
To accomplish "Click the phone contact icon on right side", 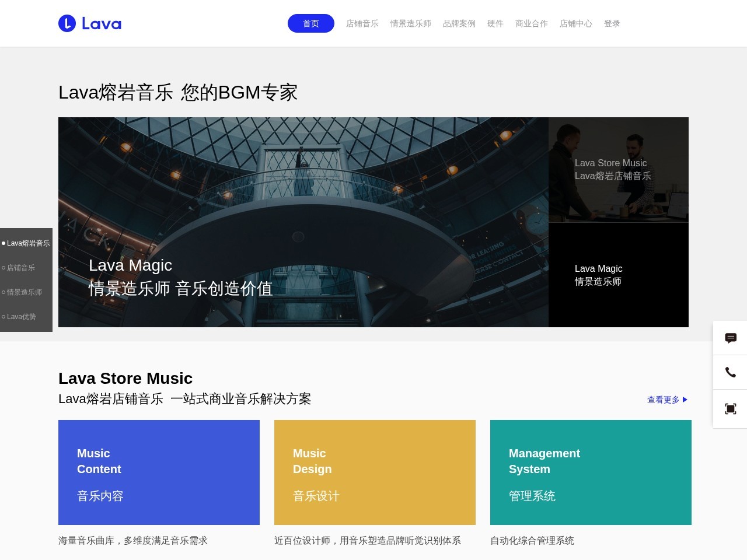I will (730, 373).
